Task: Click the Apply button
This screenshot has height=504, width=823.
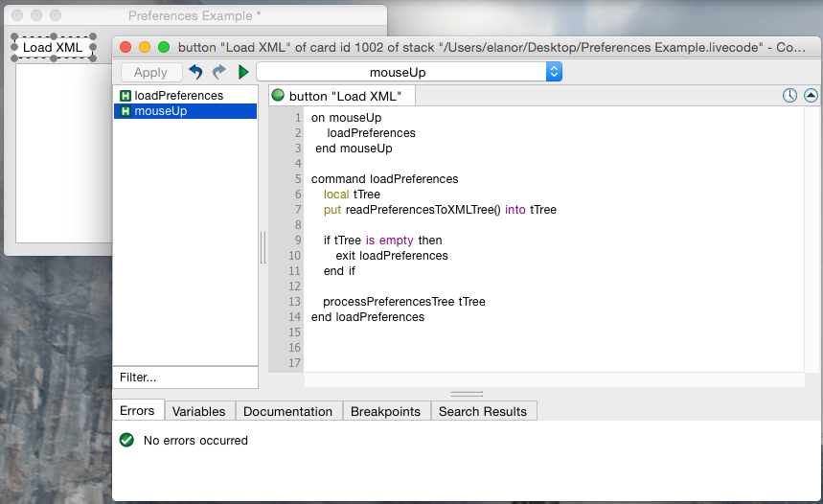Action: pos(150,72)
